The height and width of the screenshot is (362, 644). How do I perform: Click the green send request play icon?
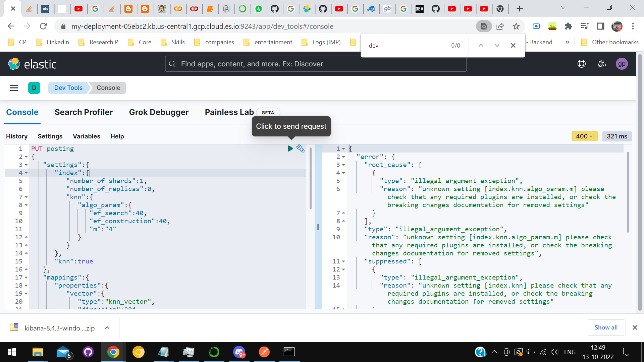click(290, 148)
